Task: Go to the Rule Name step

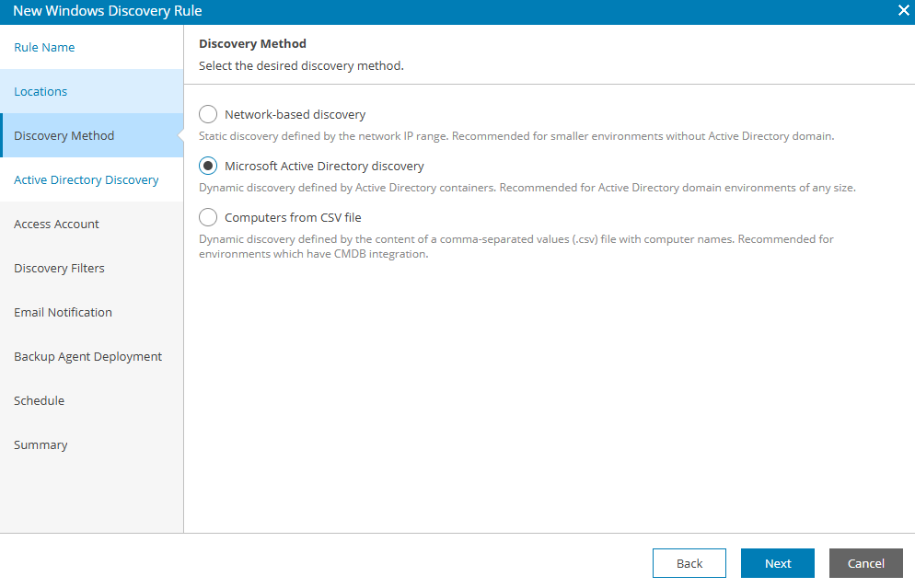Action: (x=44, y=47)
